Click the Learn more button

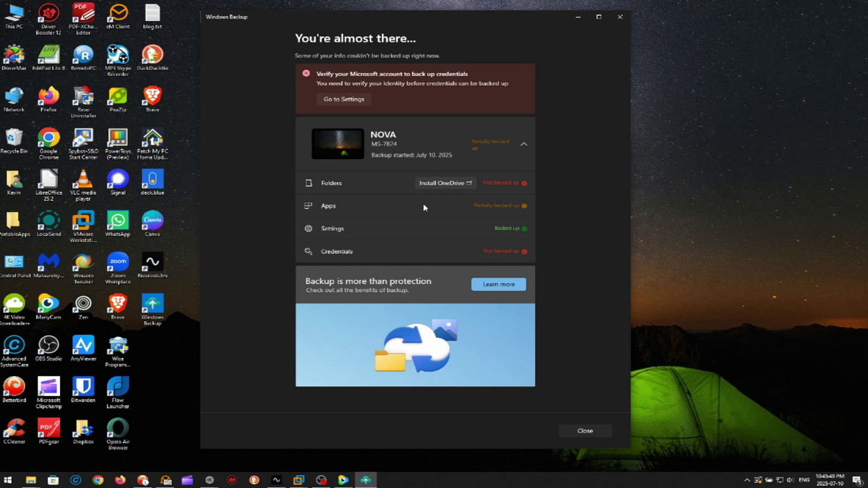(x=498, y=284)
